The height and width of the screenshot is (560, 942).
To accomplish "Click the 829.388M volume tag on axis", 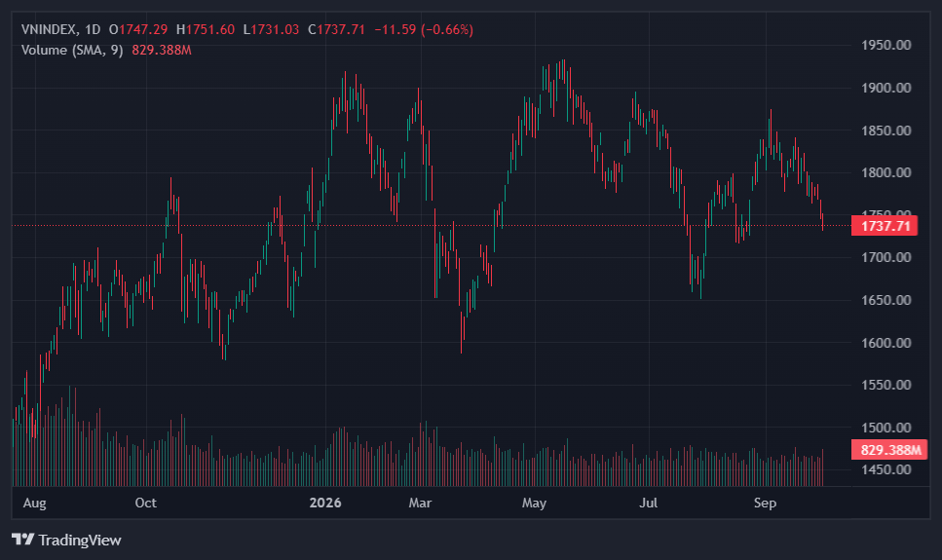I will click(x=889, y=449).
